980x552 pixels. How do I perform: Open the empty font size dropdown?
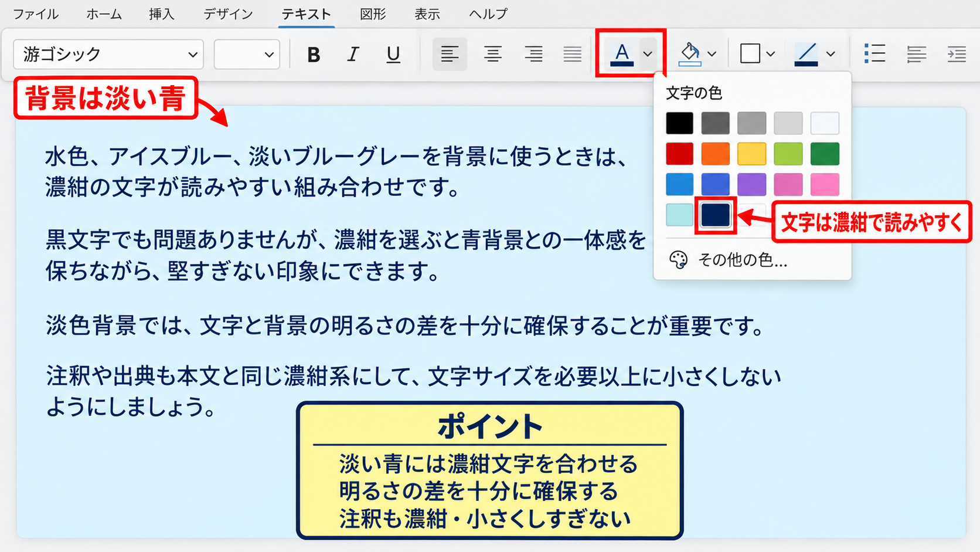pos(247,55)
